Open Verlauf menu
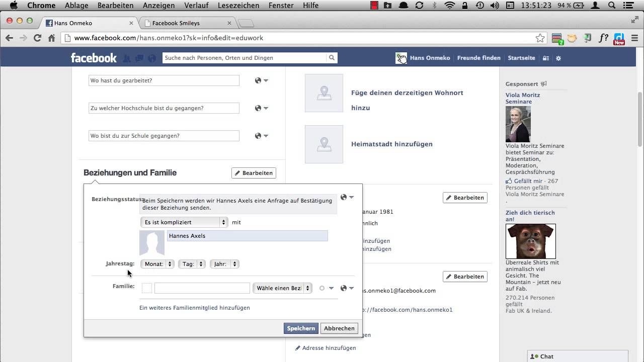Viewport: 644px width, 362px height. point(196,6)
